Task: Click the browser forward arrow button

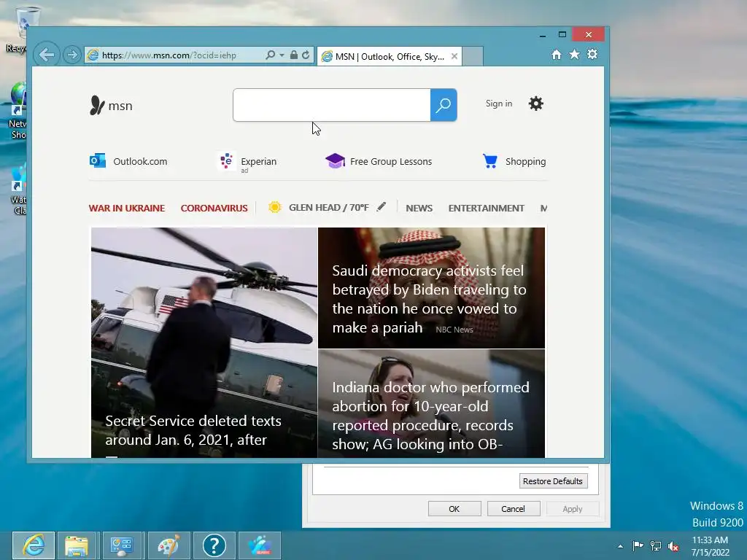Action: 72,55
